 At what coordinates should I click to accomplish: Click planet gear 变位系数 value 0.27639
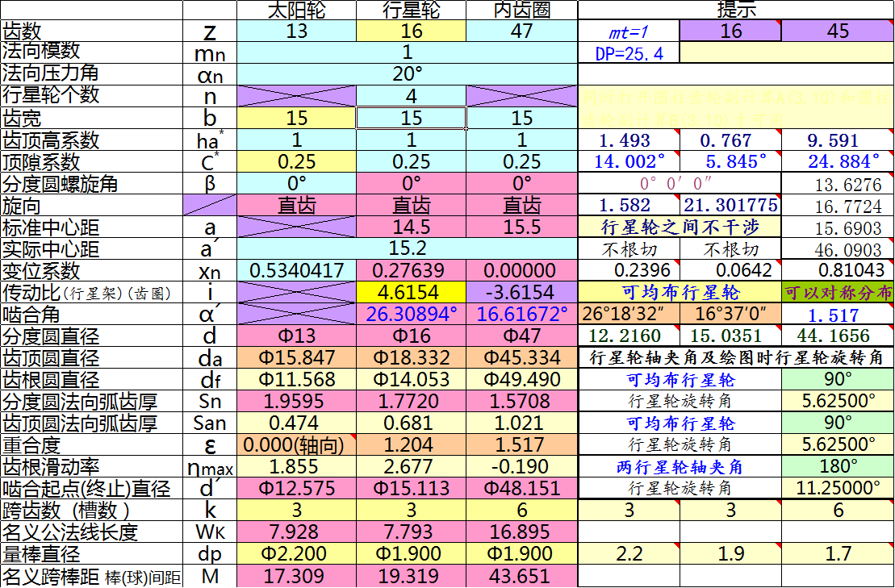click(x=411, y=270)
